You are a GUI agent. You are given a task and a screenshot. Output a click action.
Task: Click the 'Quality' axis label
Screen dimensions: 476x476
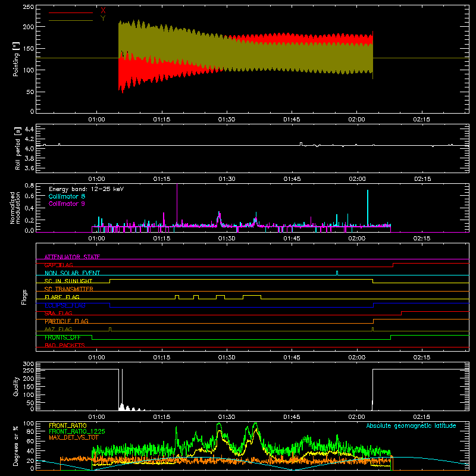point(16,386)
